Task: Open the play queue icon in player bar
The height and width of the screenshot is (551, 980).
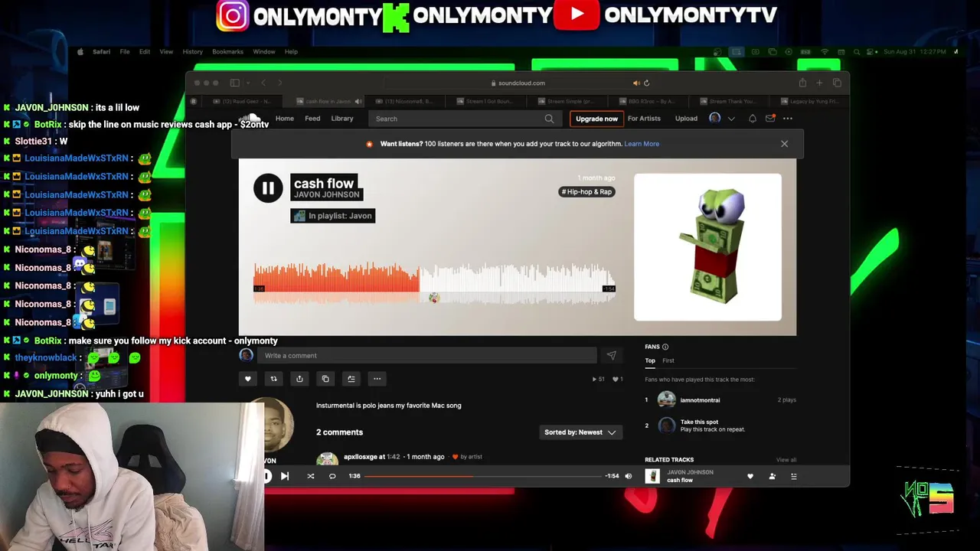Action: coord(794,476)
